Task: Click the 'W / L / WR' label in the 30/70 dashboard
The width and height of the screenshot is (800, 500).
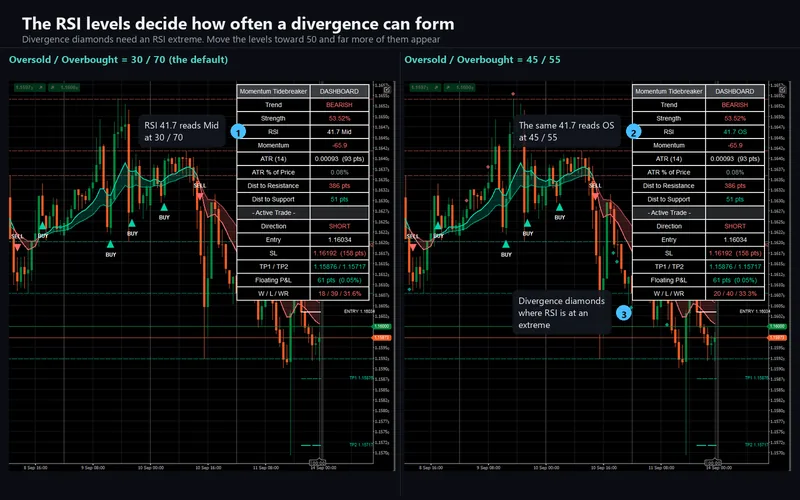Action: [x=273, y=294]
